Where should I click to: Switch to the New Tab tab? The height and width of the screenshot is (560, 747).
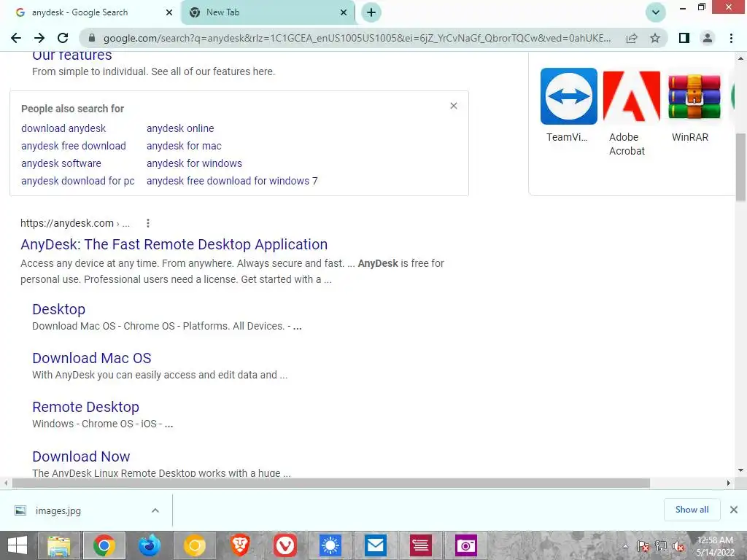tap(268, 12)
